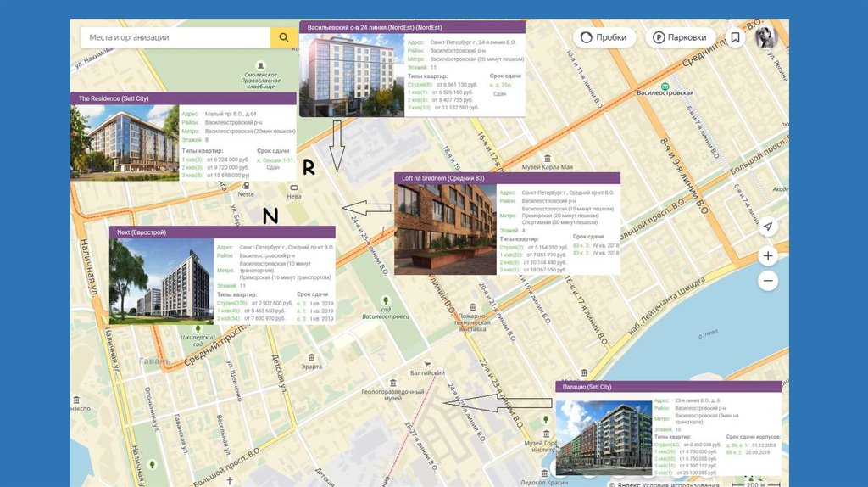Select the Эрарта museum marker
The image size is (868, 487).
(x=312, y=358)
